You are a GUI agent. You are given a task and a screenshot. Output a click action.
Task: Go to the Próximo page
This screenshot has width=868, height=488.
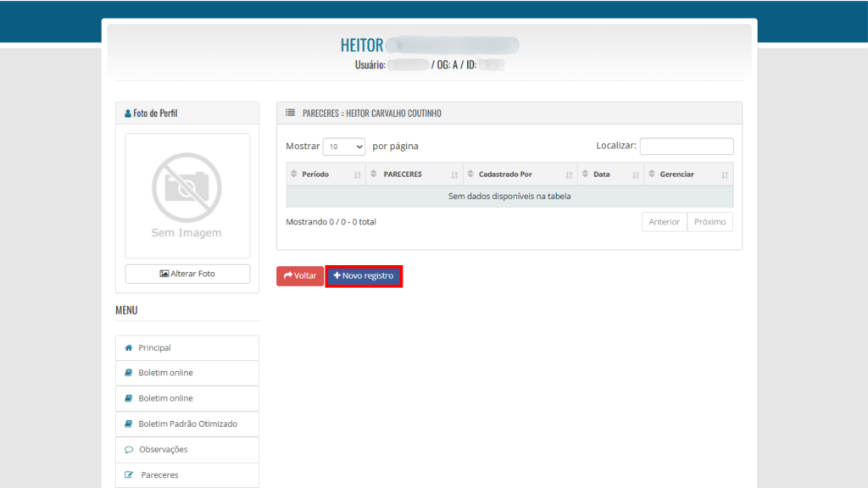point(709,222)
